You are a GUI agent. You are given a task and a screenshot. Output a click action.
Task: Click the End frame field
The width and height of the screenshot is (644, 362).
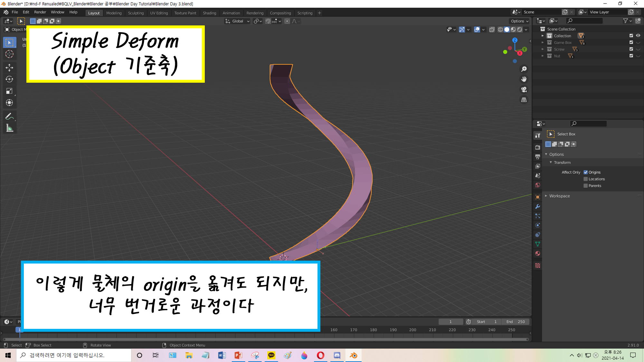click(x=515, y=322)
